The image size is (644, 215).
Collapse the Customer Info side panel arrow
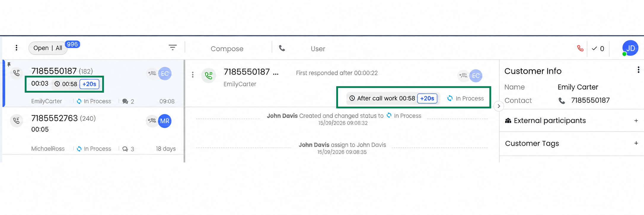[499, 106]
